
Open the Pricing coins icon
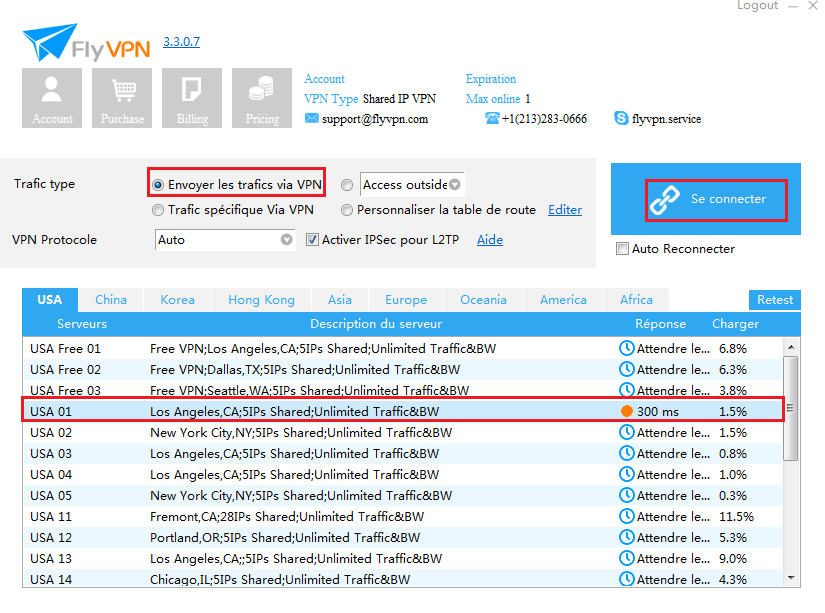262,98
